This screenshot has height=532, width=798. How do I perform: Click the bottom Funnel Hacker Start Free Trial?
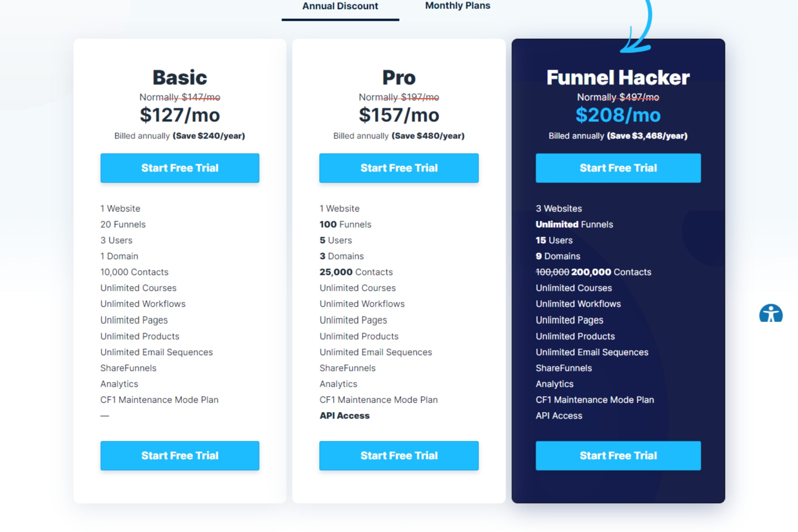618,455
